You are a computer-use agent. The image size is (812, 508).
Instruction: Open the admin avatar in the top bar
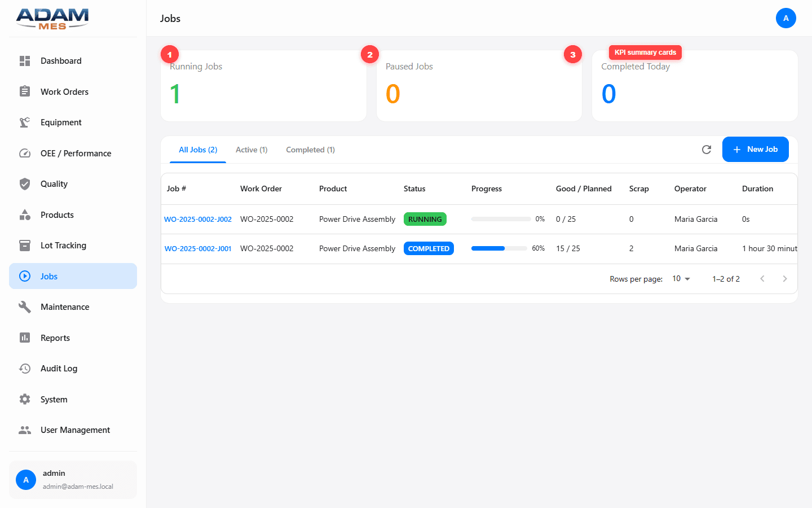pos(786,18)
